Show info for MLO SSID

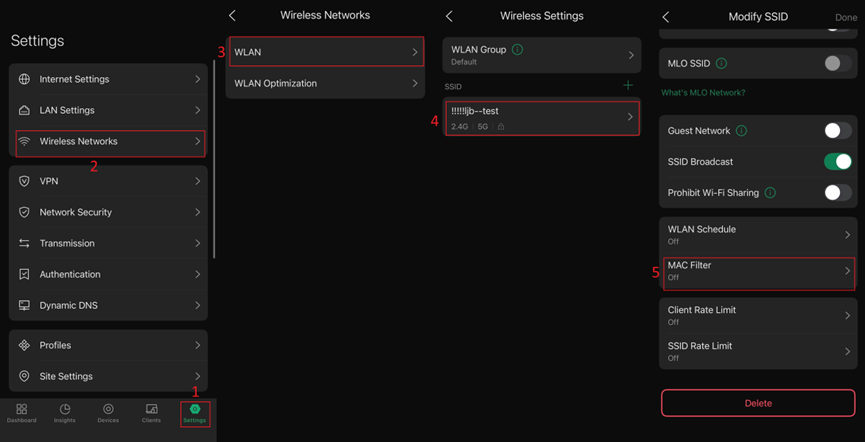(x=721, y=63)
